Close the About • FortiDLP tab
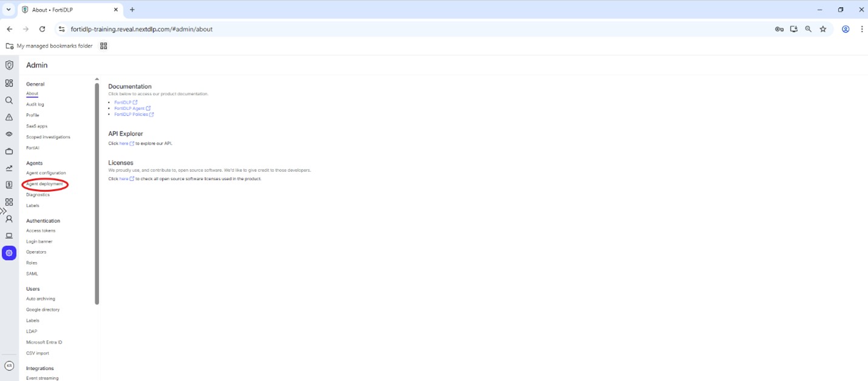Viewport: 868px width, 381px height. [x=116, y=10]
